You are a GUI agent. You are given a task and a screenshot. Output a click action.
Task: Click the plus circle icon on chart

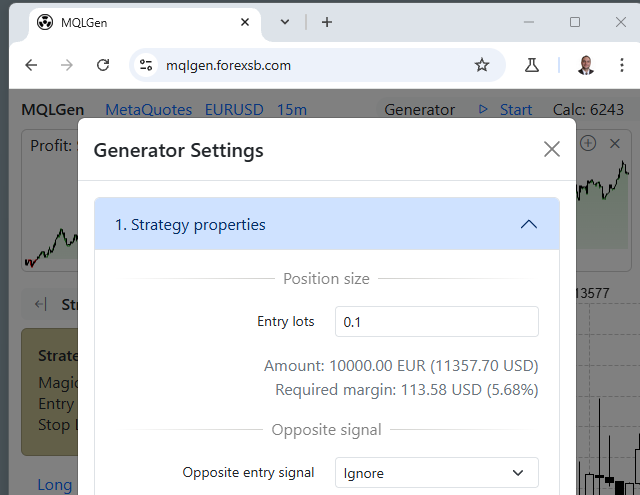(588, 143)
